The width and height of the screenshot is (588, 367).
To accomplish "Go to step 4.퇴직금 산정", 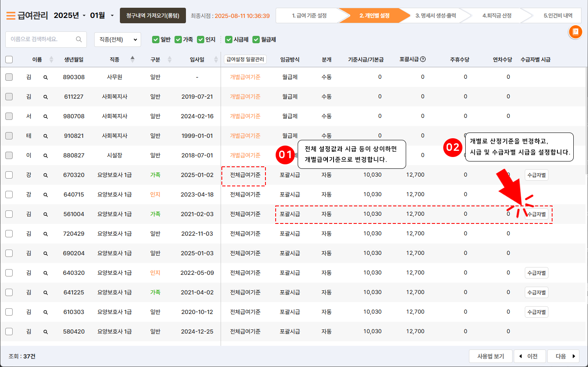I will pyautogui.click(x=497, y=15).
